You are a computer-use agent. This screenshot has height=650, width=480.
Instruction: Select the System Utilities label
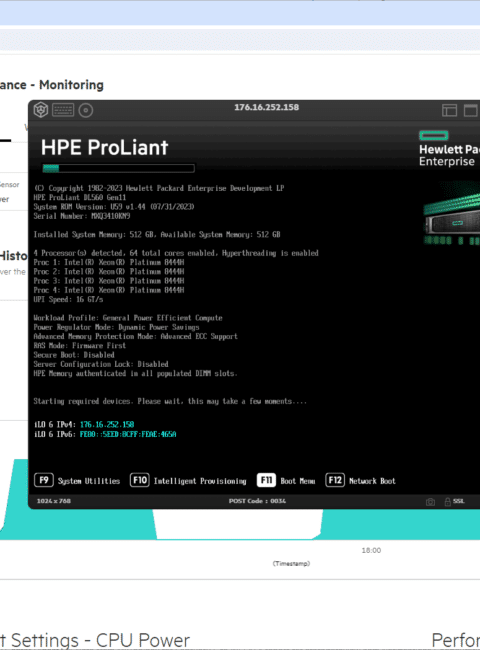coord(89,481)
